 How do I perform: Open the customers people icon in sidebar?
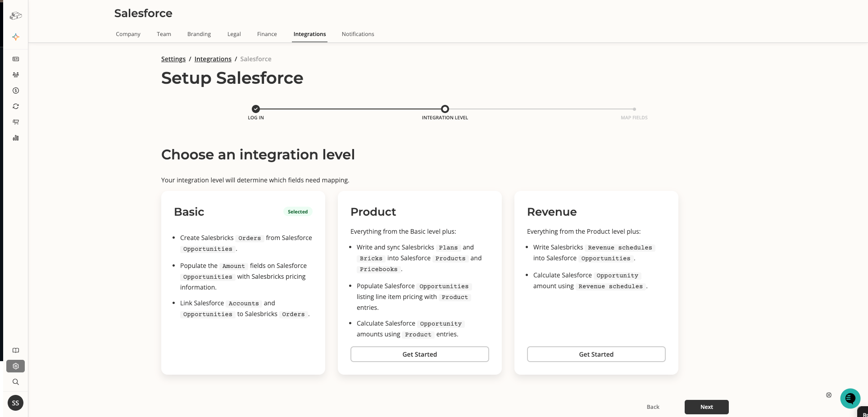pyautogui.click(x=16, y=75)
